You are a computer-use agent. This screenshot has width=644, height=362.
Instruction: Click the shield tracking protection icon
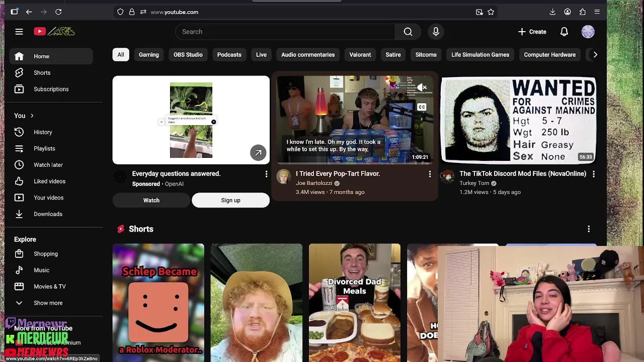120,12
